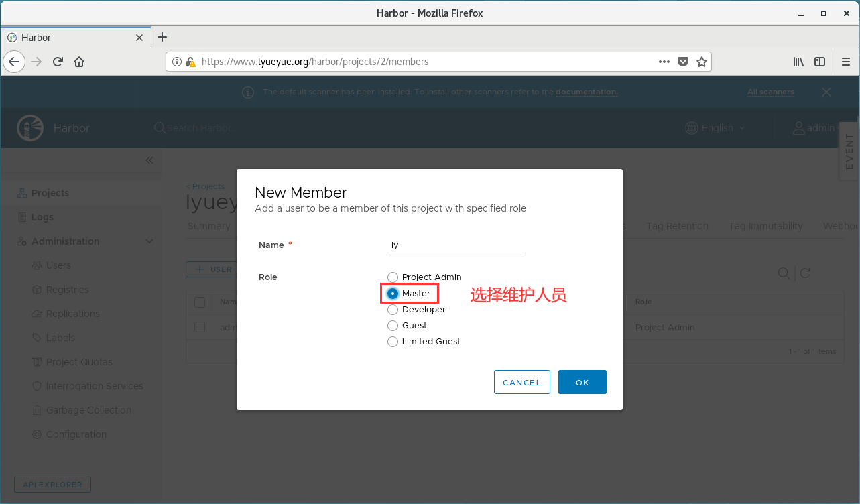This screenshot has width=860, height=504.
Task: Click the search magnifier in Harbor header
Action: [x=160, y=127]
